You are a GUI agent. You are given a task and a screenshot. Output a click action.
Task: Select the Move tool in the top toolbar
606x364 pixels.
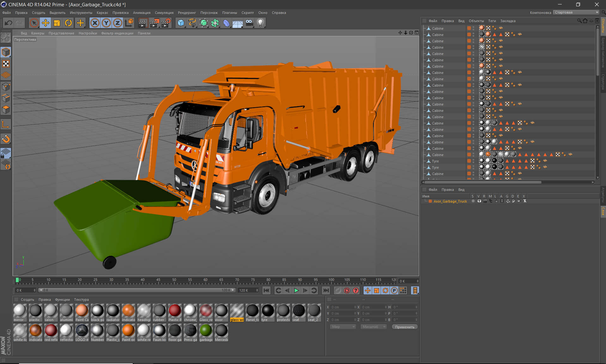click(x=46, y=23)
